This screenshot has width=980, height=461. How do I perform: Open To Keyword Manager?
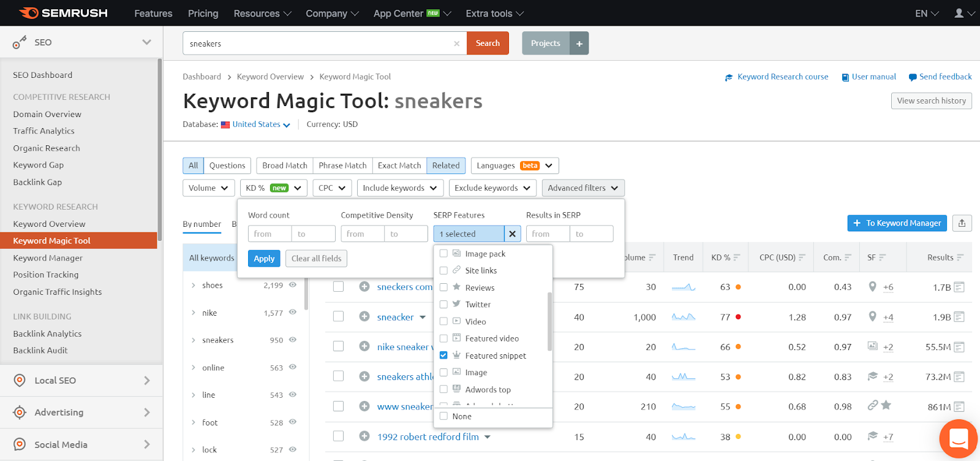point(897,223)
